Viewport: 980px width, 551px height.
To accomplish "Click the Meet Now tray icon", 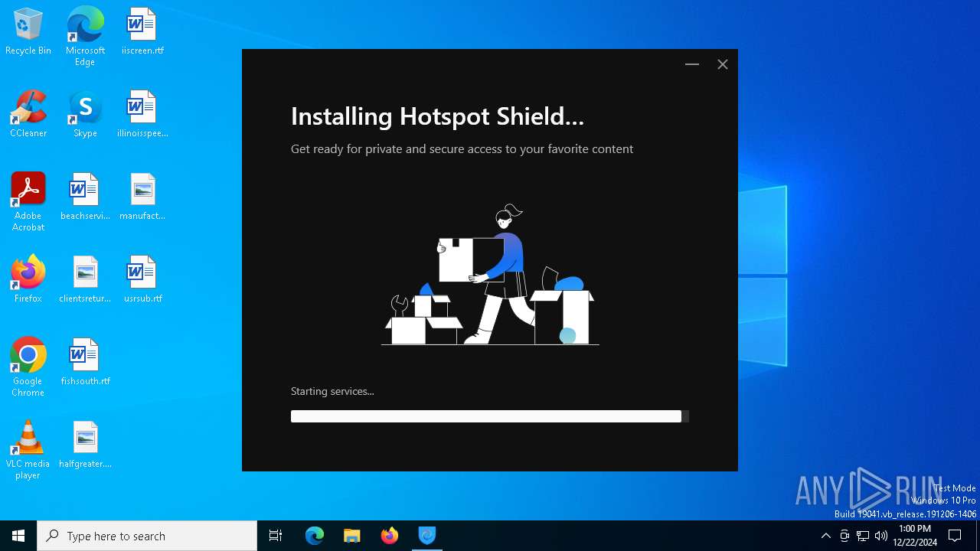I will 844,536.
